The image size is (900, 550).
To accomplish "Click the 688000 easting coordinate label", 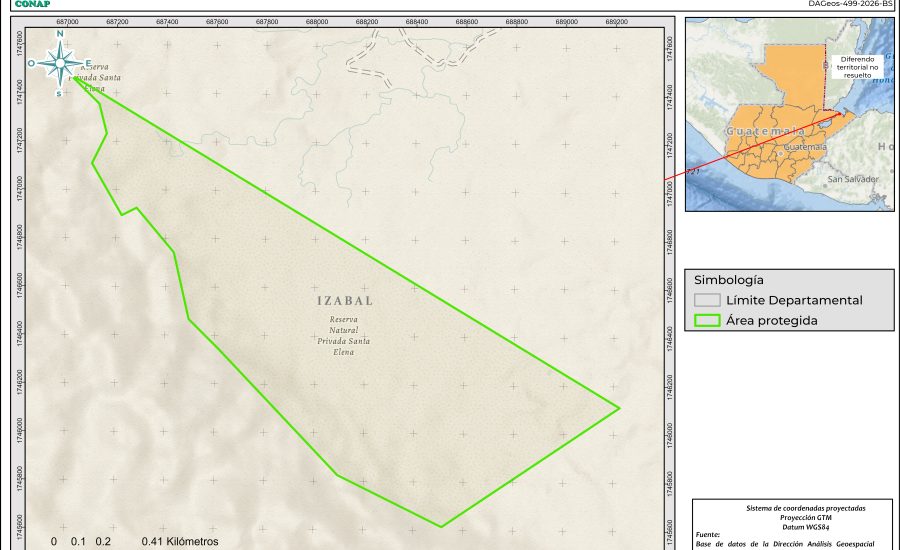I will click(317, 21).
